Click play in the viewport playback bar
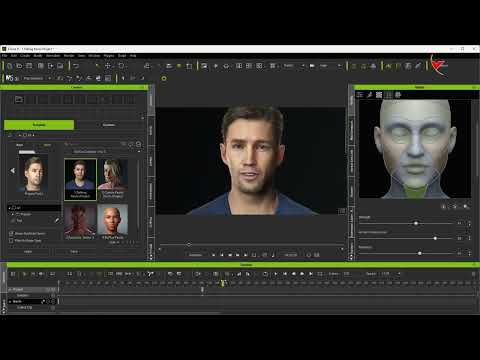Screen dimensions: 480x360 214,255
